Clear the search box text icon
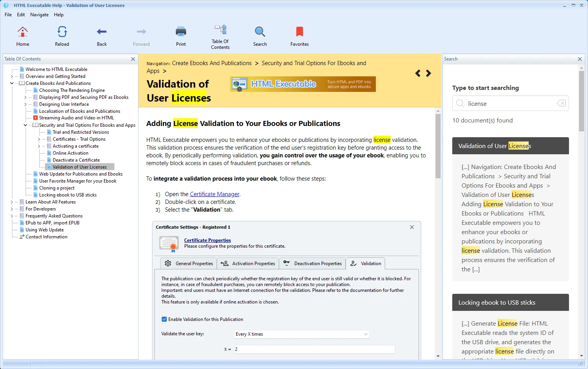Viewport: 588px width, 369px height. click(x=561, y=103)
